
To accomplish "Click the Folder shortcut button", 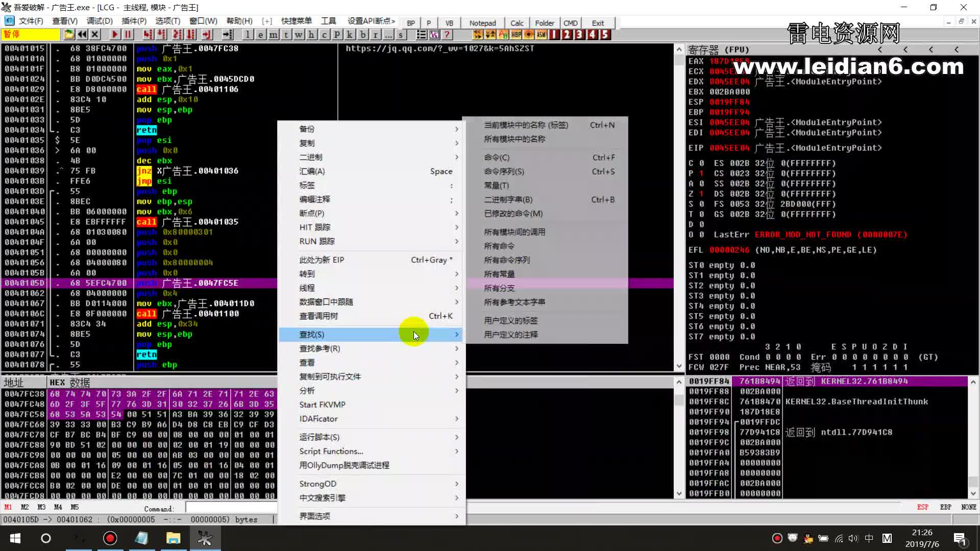I will coord(545,23).
